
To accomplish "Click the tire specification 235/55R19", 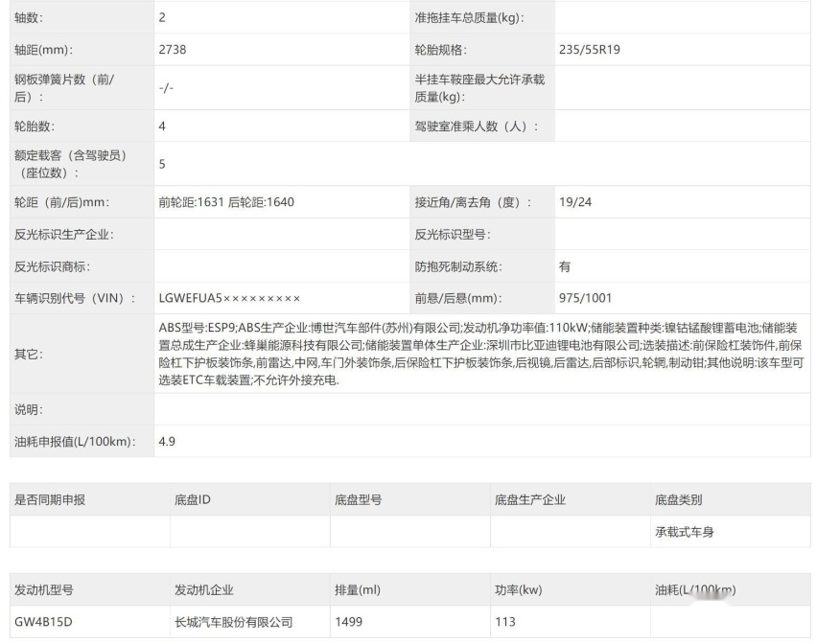I will click(x=590, y=50).
